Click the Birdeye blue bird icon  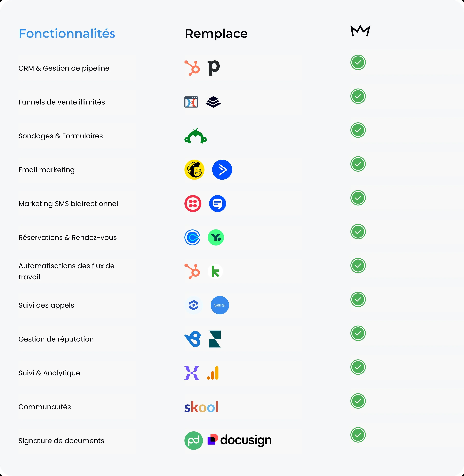[193, 339]
